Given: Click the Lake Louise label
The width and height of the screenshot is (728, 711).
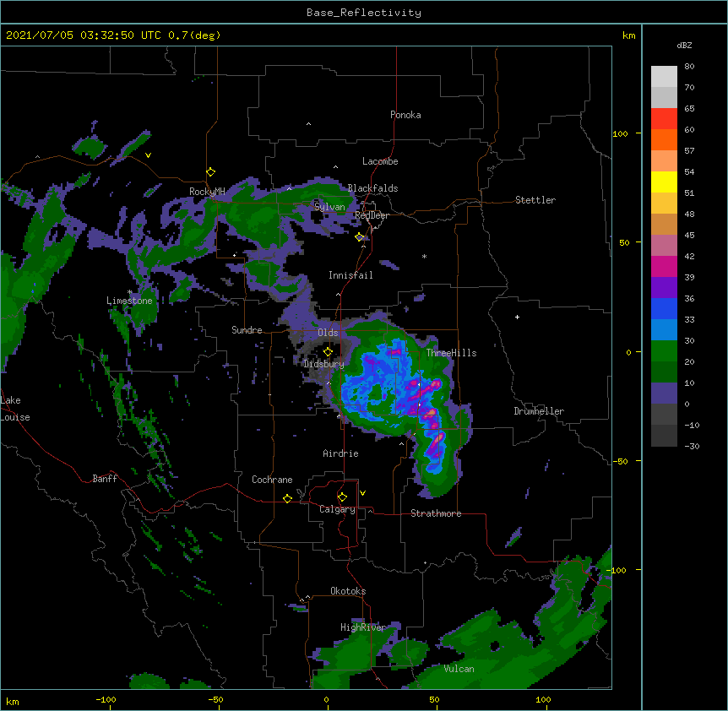Looking at the screenshot, I should tap(15, 409).
